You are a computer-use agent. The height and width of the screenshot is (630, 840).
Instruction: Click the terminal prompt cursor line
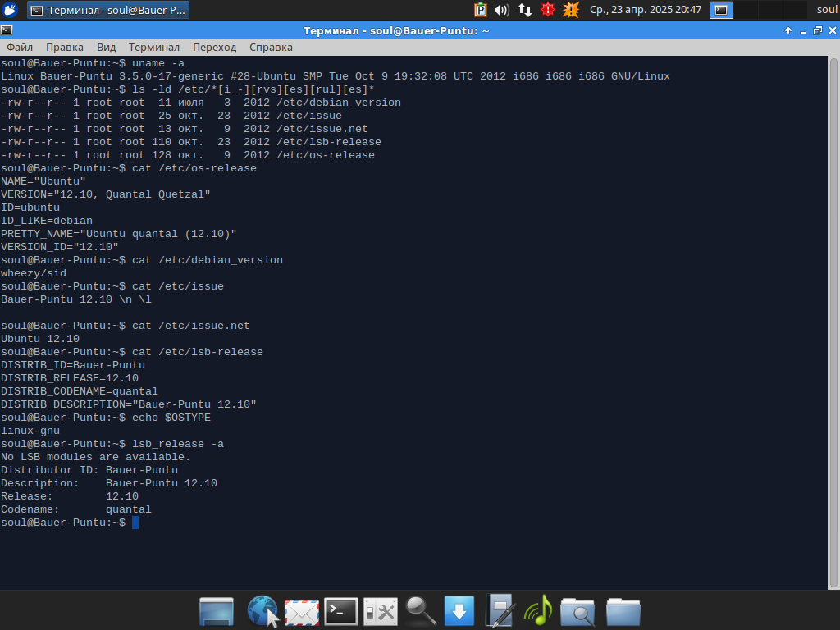(x=70, y=523)
